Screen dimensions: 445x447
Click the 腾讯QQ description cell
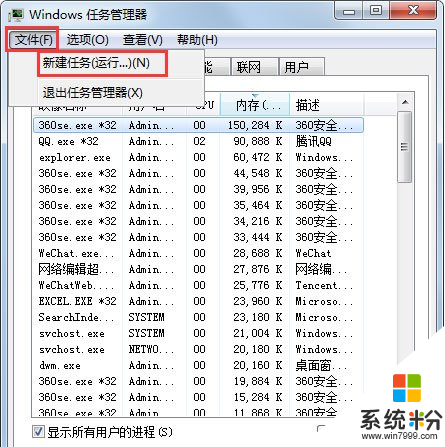pos(313,141)
